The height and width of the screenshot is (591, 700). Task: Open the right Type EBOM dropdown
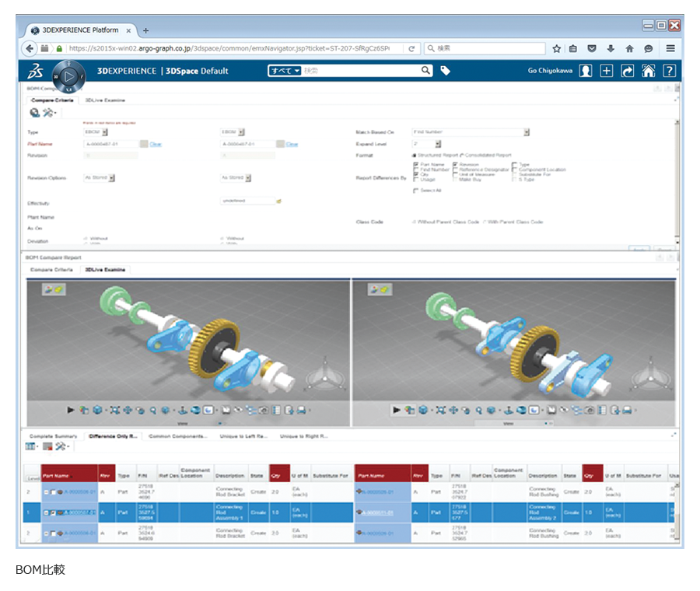242,132
